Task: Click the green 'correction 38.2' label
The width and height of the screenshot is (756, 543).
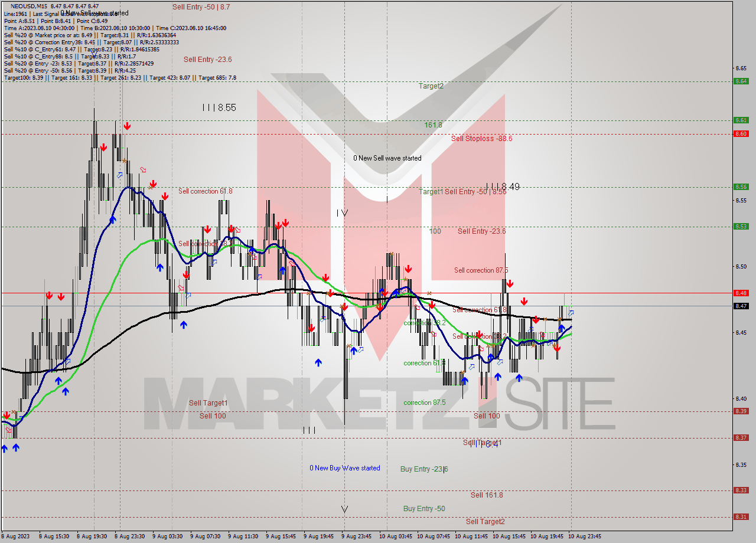Action: pos(425,323)
